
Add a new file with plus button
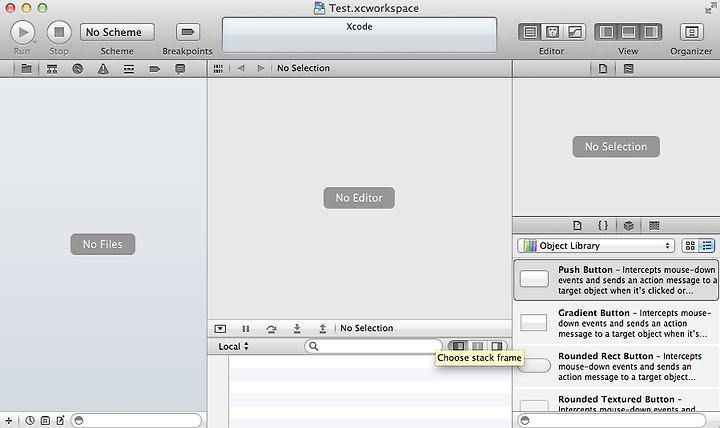[x=9, y=420]
